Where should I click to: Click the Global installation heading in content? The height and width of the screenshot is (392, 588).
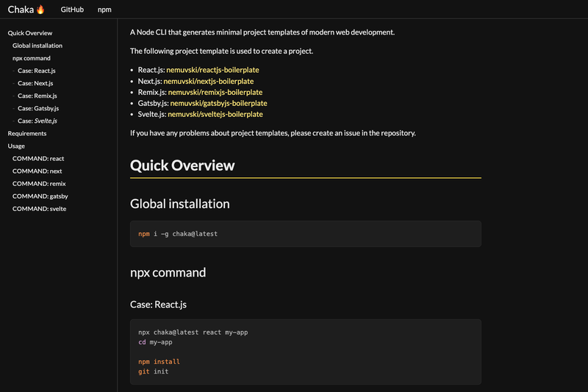coord(179,204)
